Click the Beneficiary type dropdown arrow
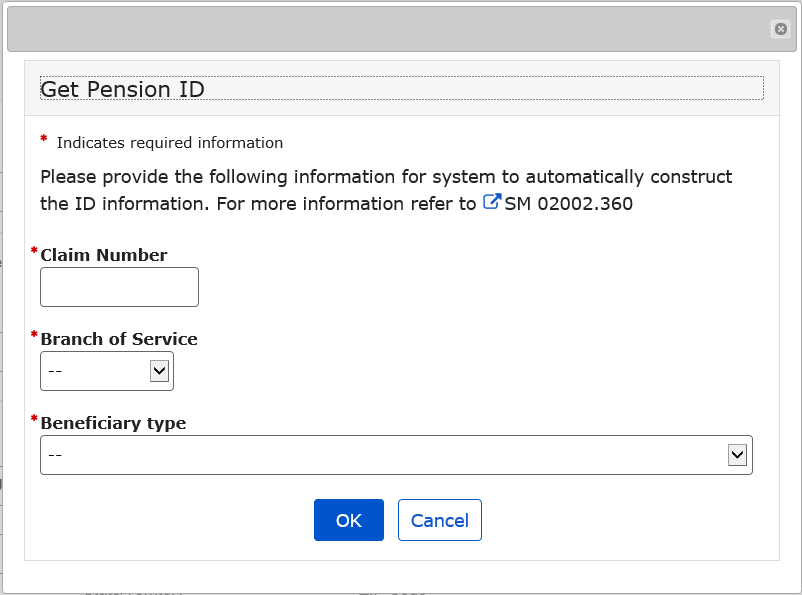Viewport: 802px width, 595px height. 738,455
